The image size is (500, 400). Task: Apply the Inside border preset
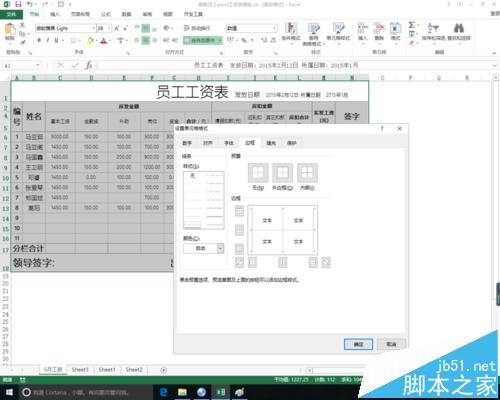pos(307,172)
